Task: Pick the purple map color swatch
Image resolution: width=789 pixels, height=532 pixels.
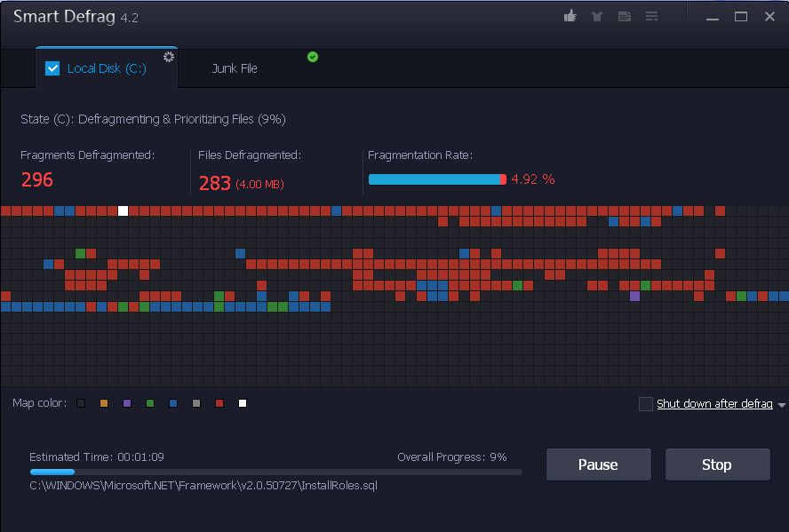Action: click(127, 403)
